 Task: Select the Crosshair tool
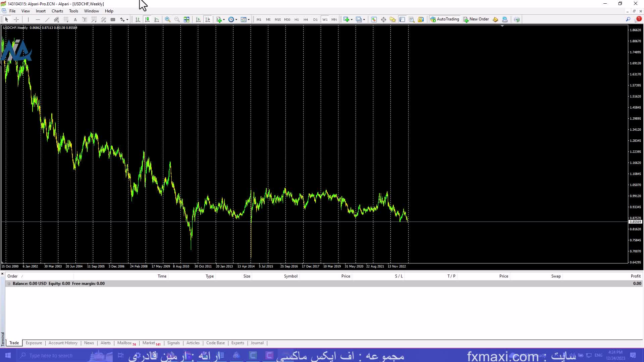[16, 19]
